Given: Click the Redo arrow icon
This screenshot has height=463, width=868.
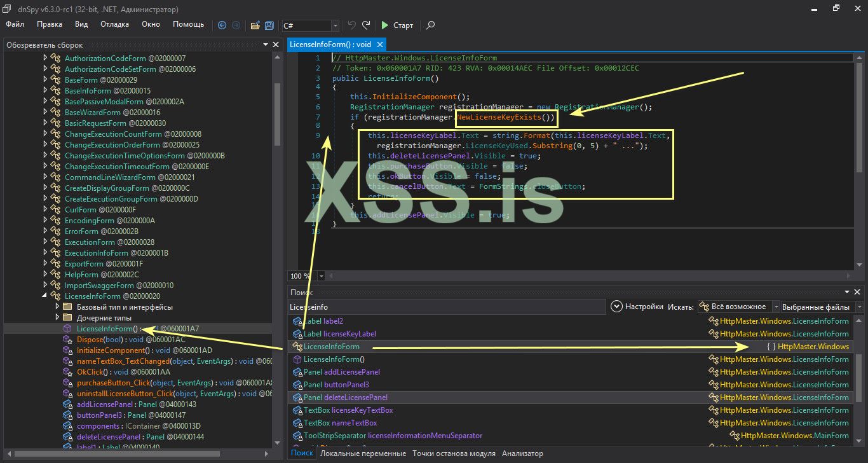Looking at the screenshot, I should tap(366, 25).
